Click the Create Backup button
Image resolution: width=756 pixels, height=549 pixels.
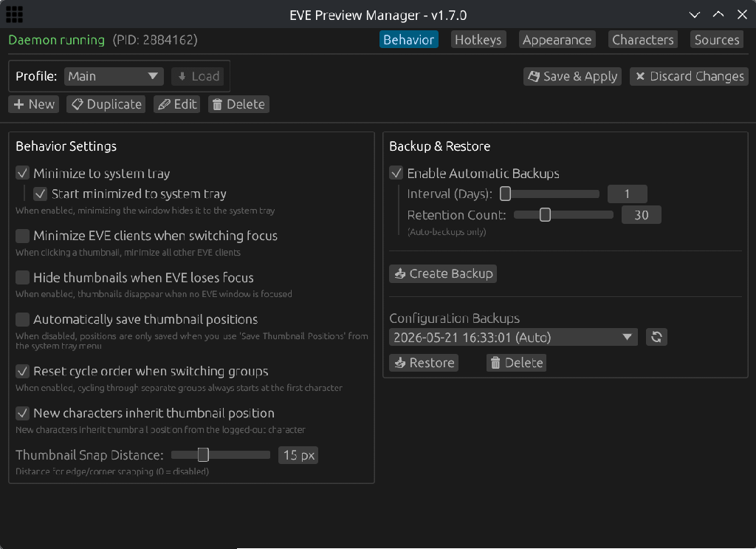pyautogui.click(x=443, y=273)
